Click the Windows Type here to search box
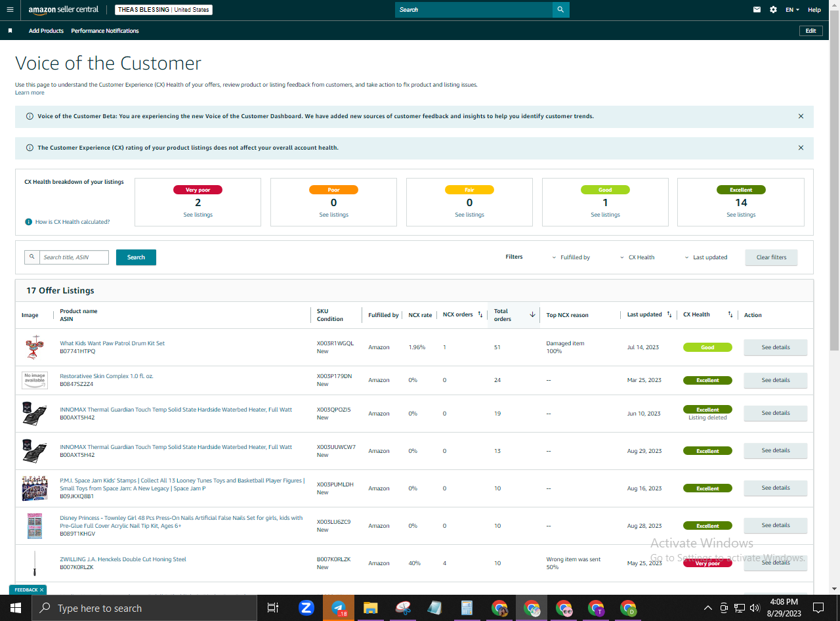This screenshot has height=621, width=840. tap(144, 608)
